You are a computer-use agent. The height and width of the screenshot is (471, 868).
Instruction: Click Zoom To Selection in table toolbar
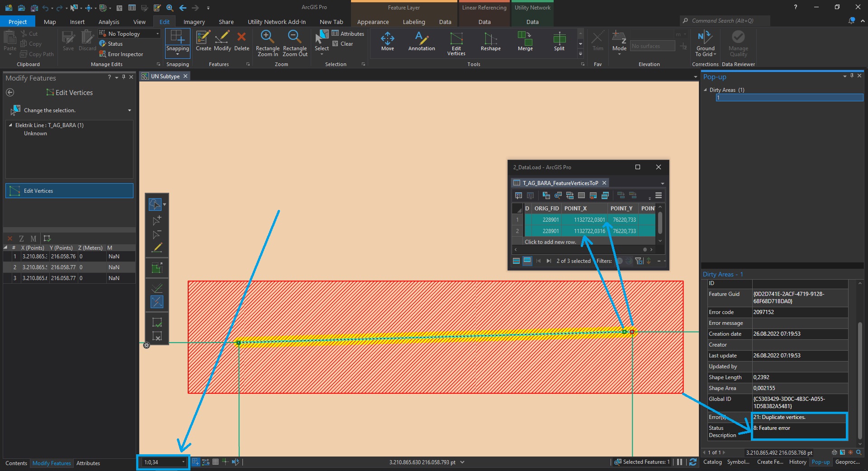click(558, 195)
